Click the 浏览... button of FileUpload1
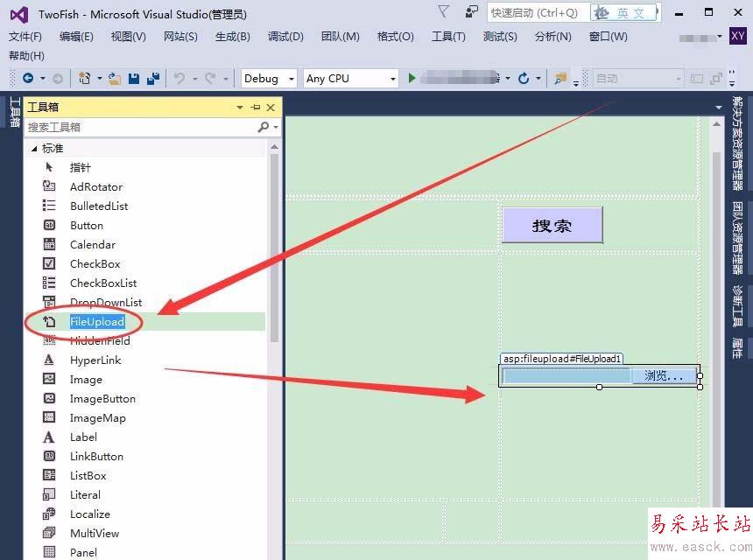The image size is (753, 560). [x=663, y=375]
